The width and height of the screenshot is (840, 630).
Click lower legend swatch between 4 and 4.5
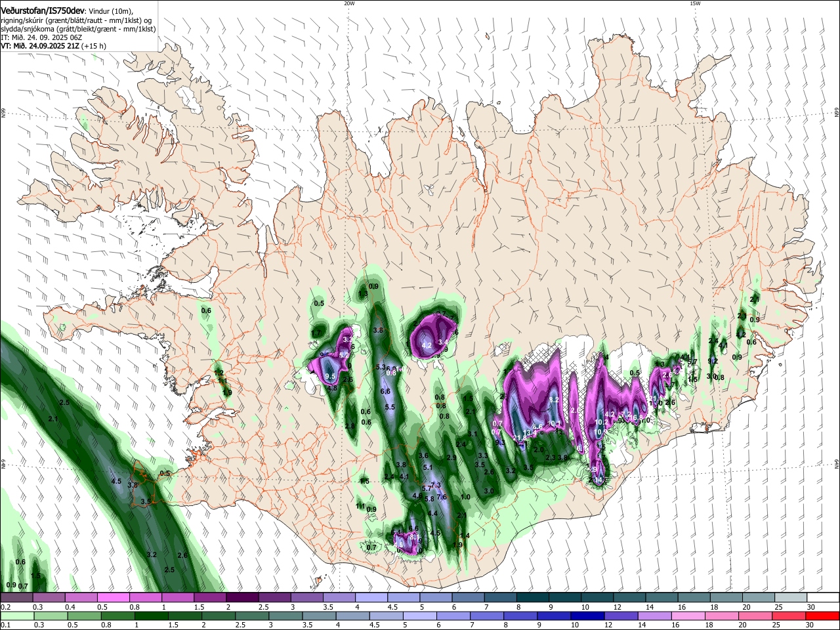coord(352,616)
